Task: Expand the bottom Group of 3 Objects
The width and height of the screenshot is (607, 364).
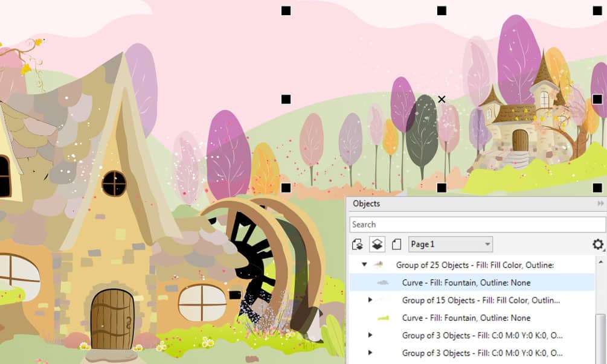Action: (x=370, y=353)
